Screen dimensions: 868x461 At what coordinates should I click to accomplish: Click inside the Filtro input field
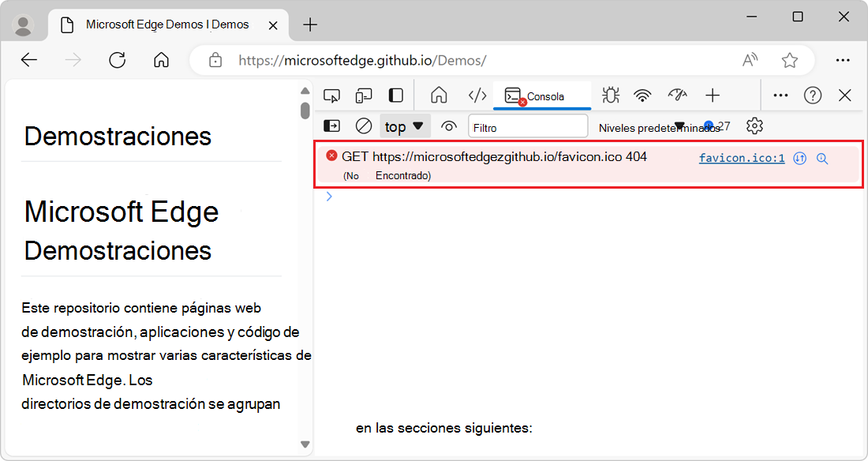click(527, 126)
